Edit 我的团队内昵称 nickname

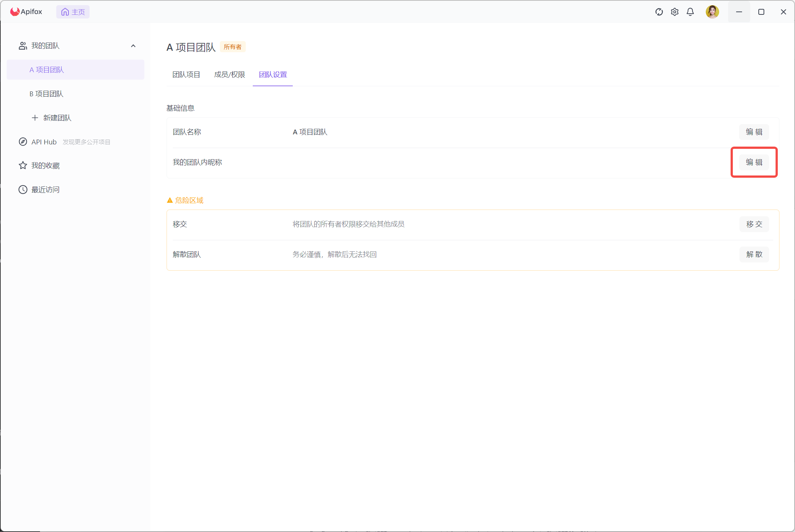click(x=754, y=162)
